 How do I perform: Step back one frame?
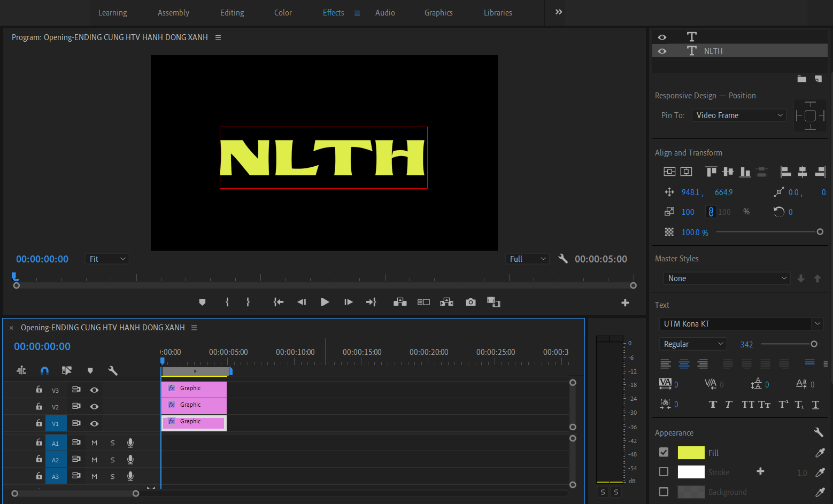tap(302, 302)
